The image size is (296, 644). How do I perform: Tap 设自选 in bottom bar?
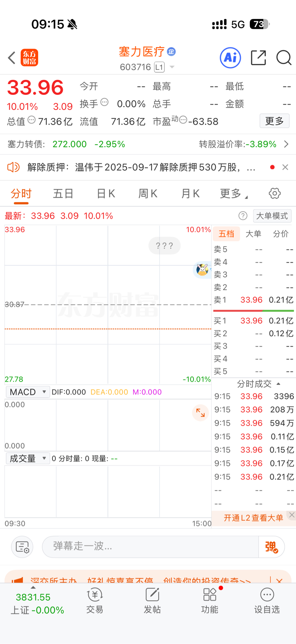(267, 601)
